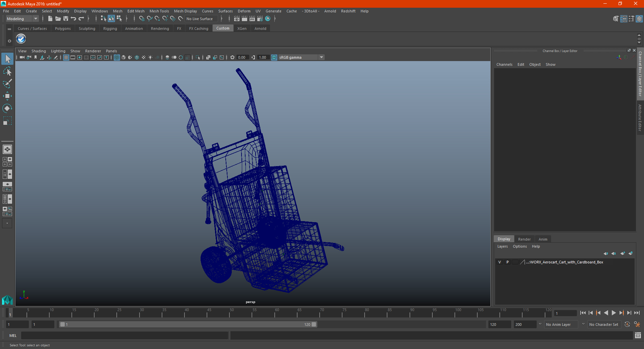Toggle smooth shade all in viewport
The height and width of the screenshot is (349, 644).
(123, 57)
